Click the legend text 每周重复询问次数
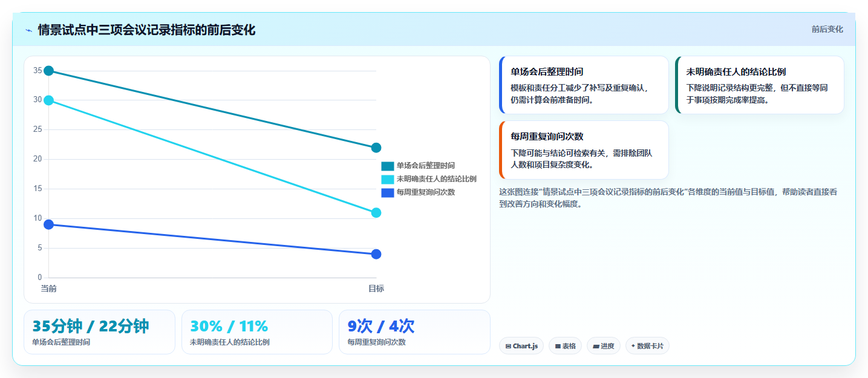 pyautogui.click(x=426, y=192)
